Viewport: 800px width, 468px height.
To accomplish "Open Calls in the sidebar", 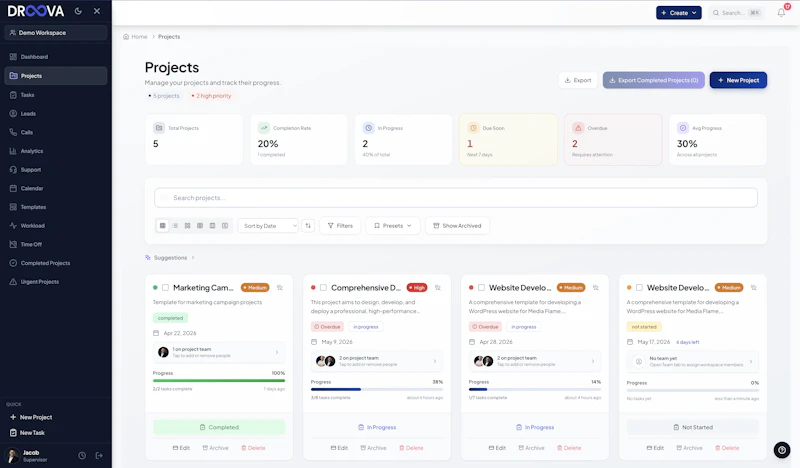I will [56, 132].
